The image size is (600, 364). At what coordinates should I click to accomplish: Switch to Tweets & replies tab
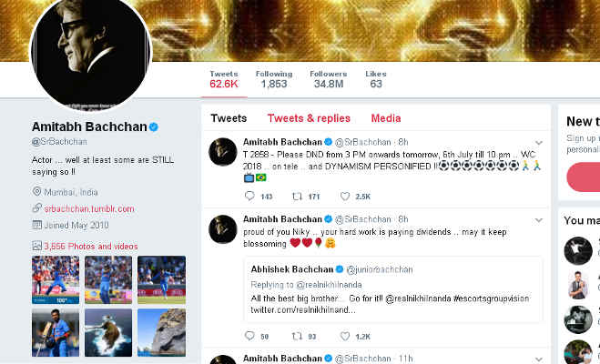309,118
